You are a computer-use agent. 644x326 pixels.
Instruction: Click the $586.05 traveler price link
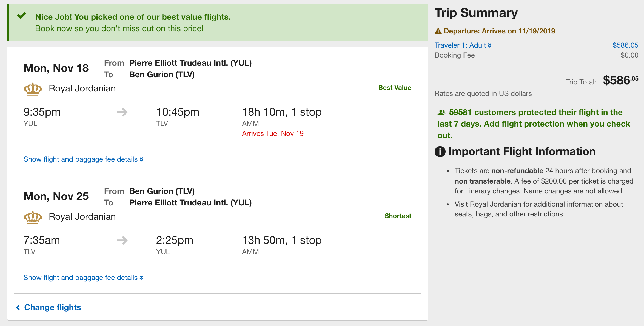[625, 45]
